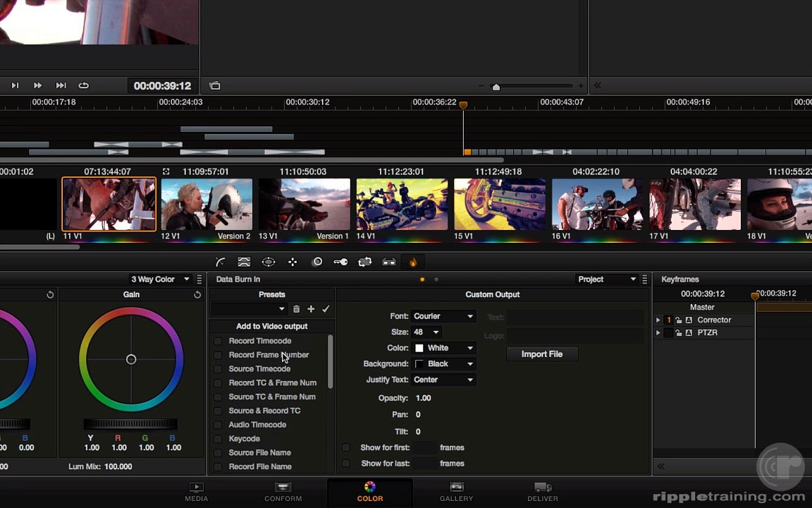Expand the Corrector keyframe track

click(658, 320)
